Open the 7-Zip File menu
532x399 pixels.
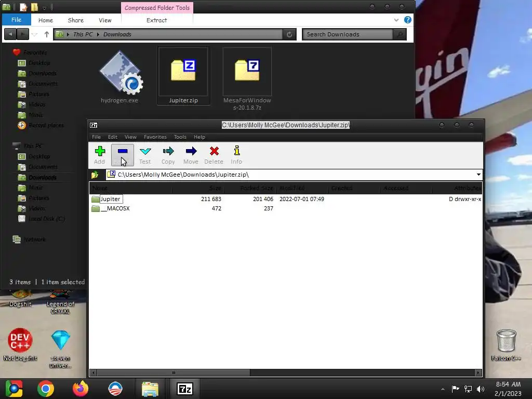pyautogui.click(x=96, y=137)
